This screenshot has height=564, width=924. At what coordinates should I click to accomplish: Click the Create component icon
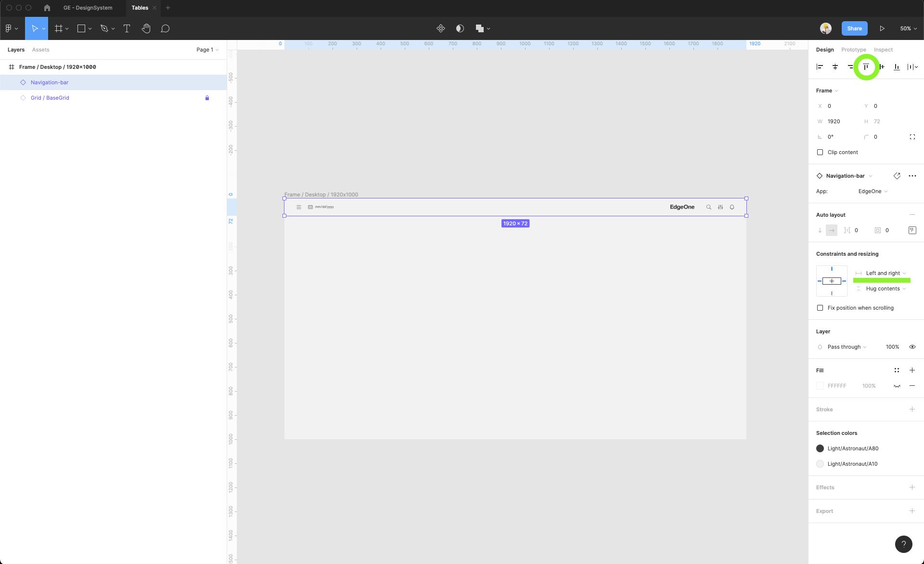pyautogui.click(x=440, y=28)
